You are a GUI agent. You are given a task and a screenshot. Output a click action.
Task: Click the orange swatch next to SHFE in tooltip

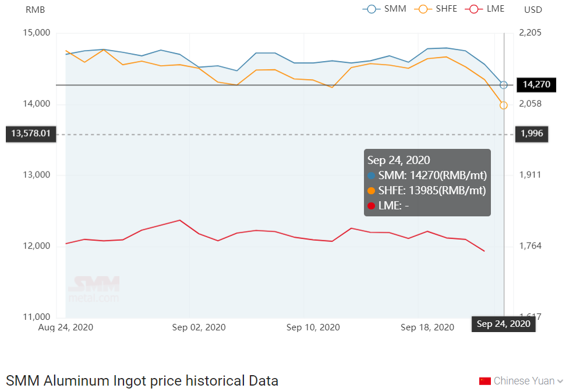click(371, 190)
